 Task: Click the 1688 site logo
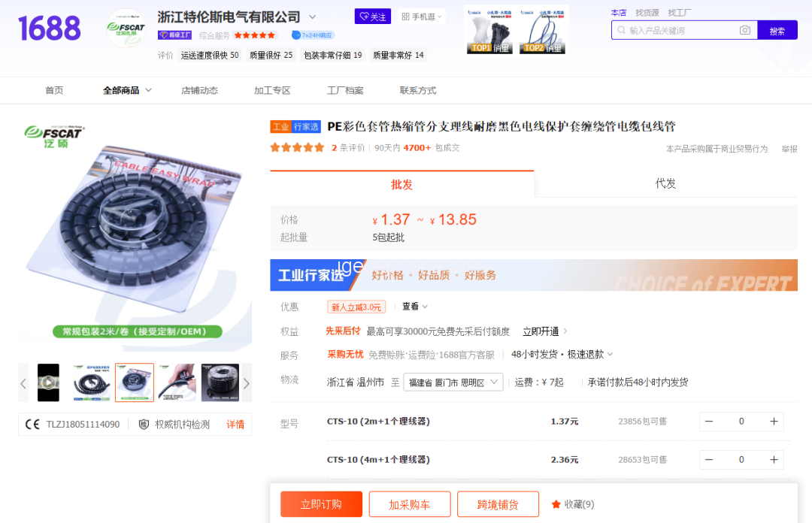tap(49, 29)
